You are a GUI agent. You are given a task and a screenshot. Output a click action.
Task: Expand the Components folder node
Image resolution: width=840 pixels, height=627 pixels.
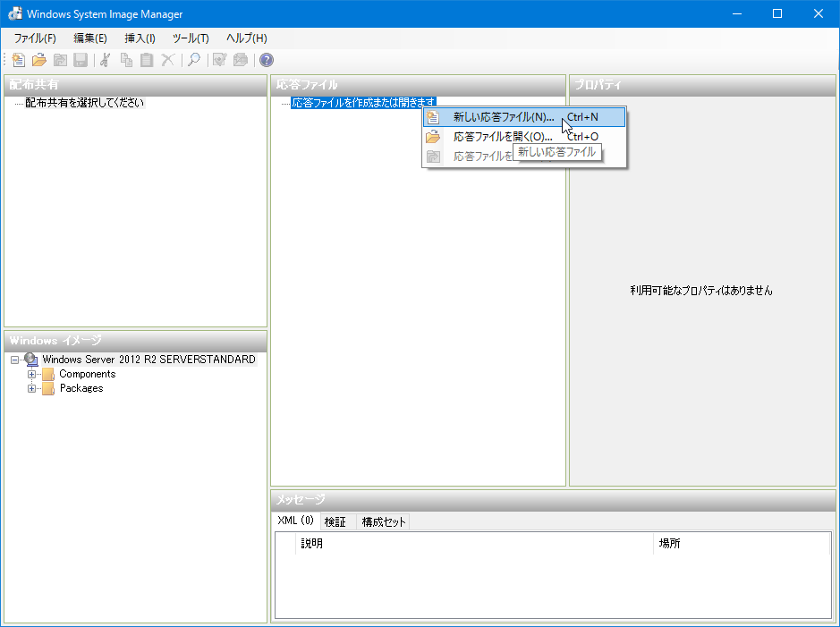[31, 374]
